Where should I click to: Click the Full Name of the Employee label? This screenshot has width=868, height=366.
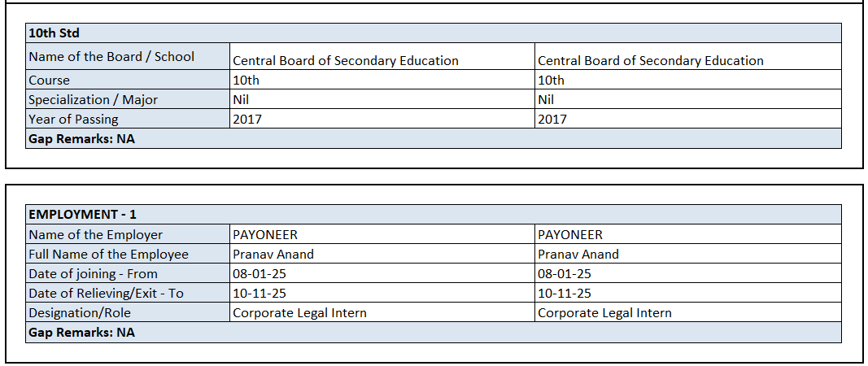[x=108, y=255]
